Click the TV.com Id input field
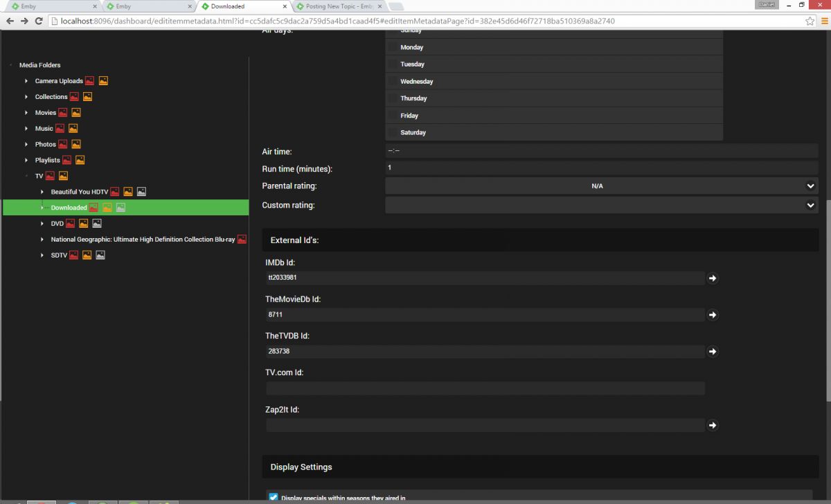Screen dimensions: 831x504 (485, 388)
